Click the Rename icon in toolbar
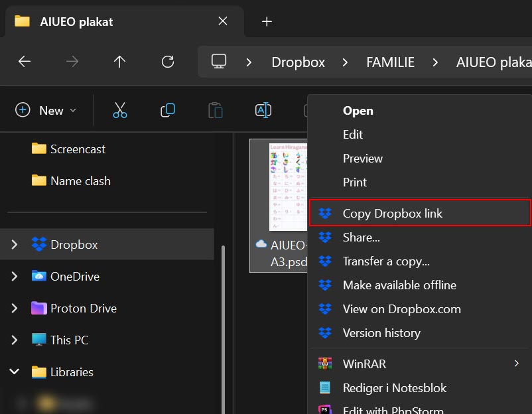The image size is (532, 414). coord(263,110)
